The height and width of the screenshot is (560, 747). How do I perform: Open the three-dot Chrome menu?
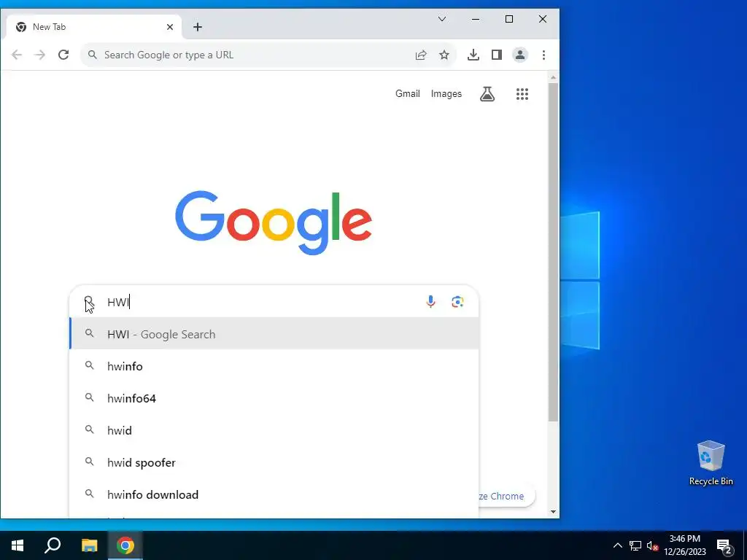point(543,55)
